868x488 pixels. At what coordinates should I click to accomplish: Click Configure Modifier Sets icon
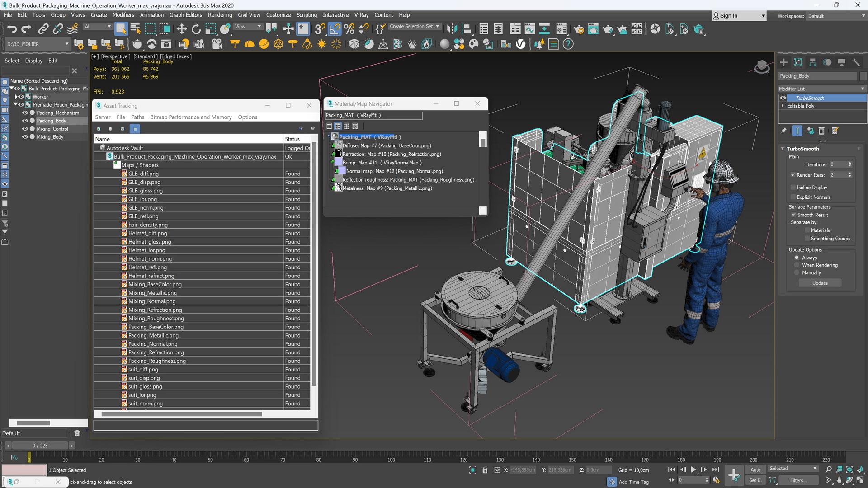click(835, 131)
